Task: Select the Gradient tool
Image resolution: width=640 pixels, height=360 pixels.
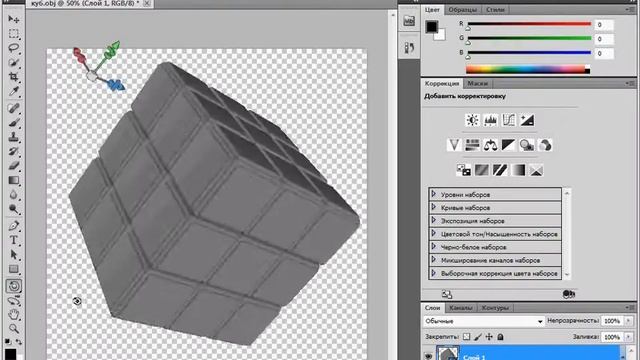Action: click(13, 180)
